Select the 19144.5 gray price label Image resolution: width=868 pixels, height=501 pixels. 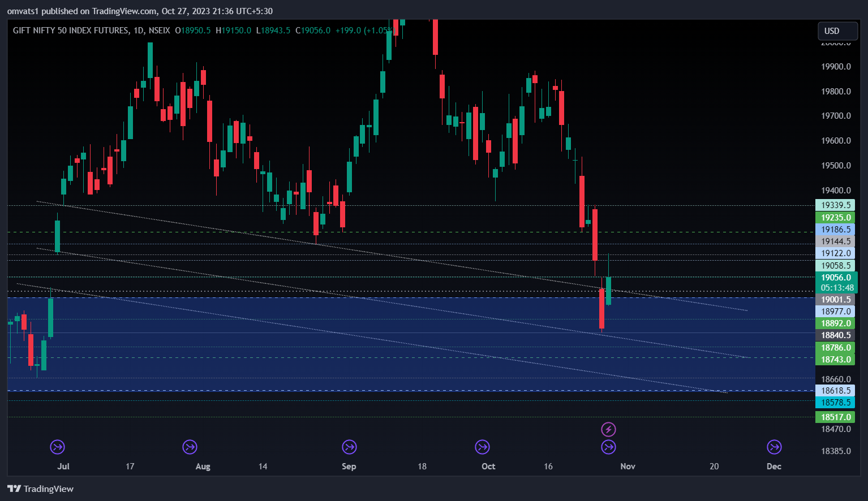click(x=835, y=241)
